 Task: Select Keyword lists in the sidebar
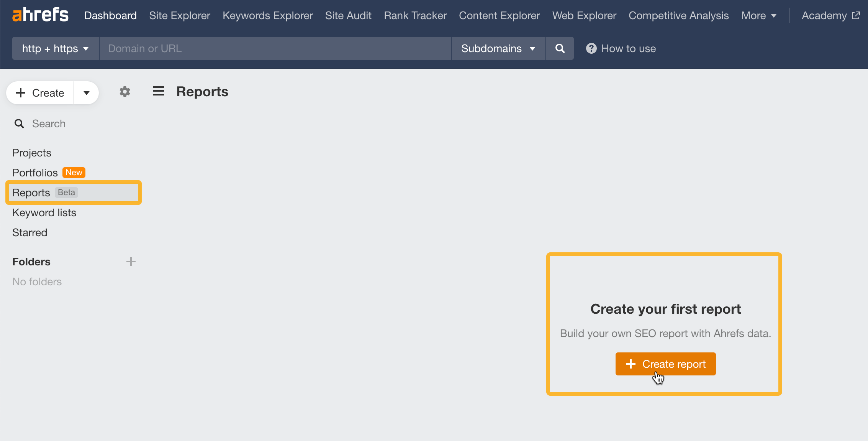tap(44, 212)
